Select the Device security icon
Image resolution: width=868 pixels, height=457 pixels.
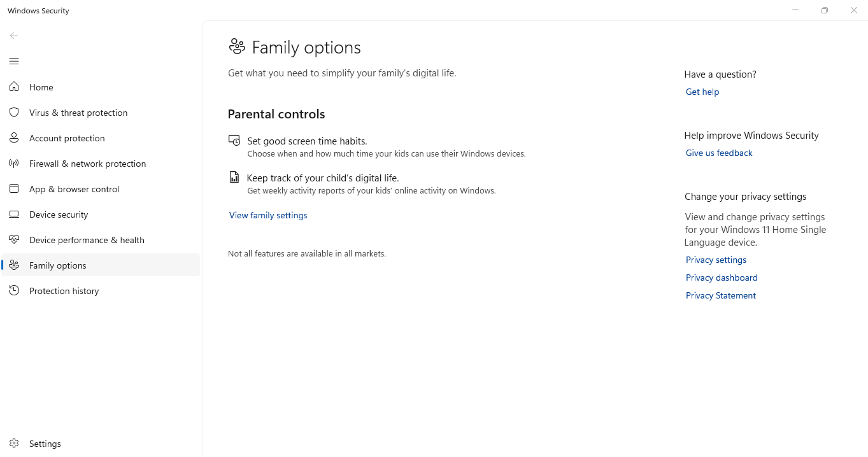click(x=14, y=214)
